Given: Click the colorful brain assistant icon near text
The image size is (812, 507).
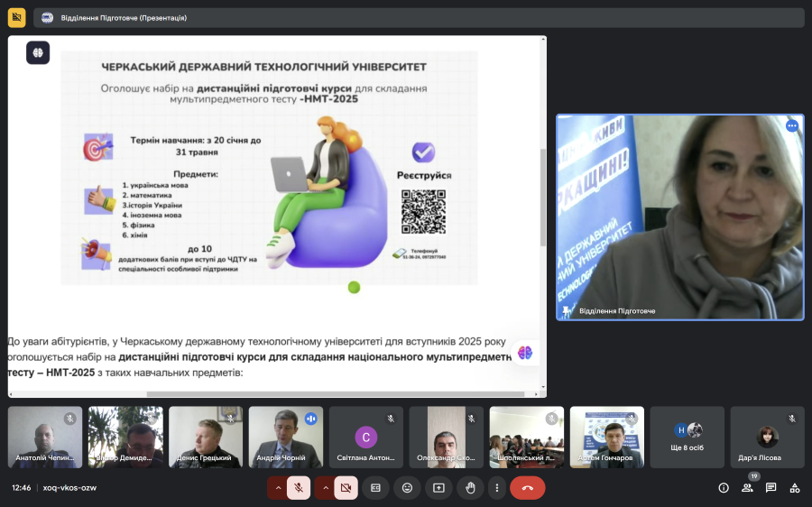Looking at the screenshot, I should [x=524, y=353].
